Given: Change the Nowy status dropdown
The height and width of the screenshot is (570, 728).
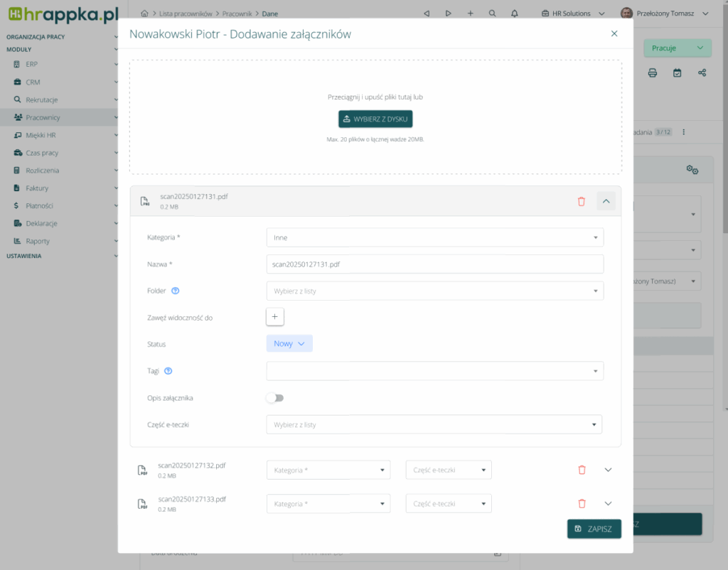Looking at the screenshot, I should pos(289,344).
